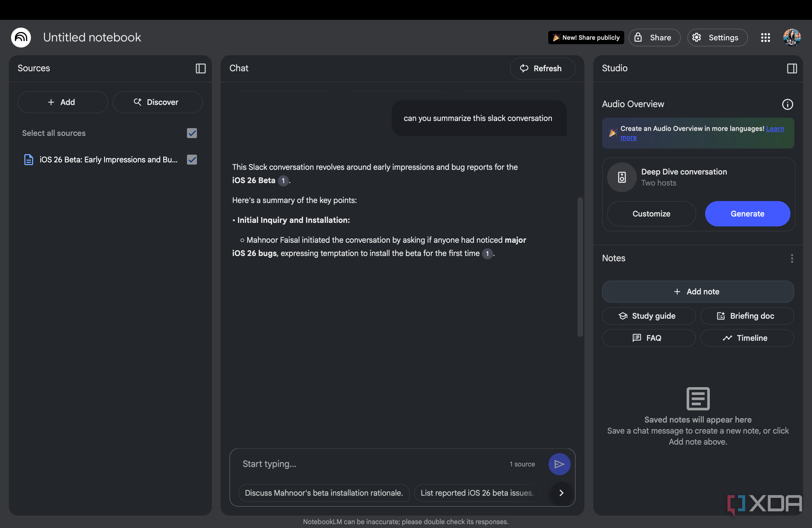Select 'List reported iOS 26 beta issues' suggestion
The image size is (812, 528).
tap(477, 493)
